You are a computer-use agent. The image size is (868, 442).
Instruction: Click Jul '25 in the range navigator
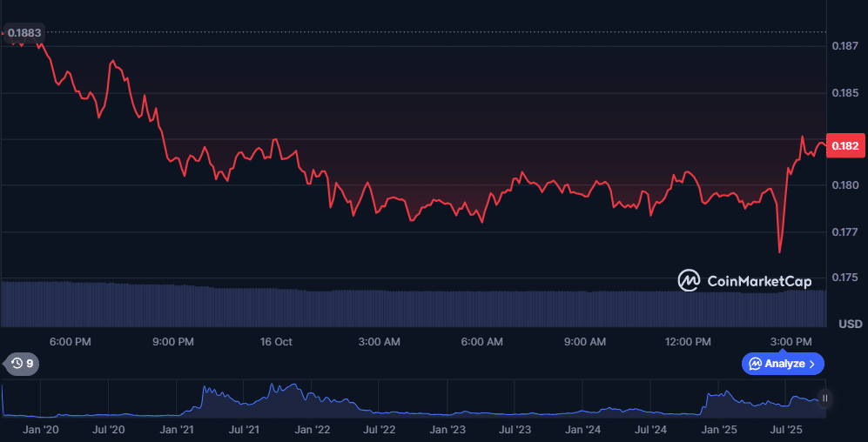[789, 430]
